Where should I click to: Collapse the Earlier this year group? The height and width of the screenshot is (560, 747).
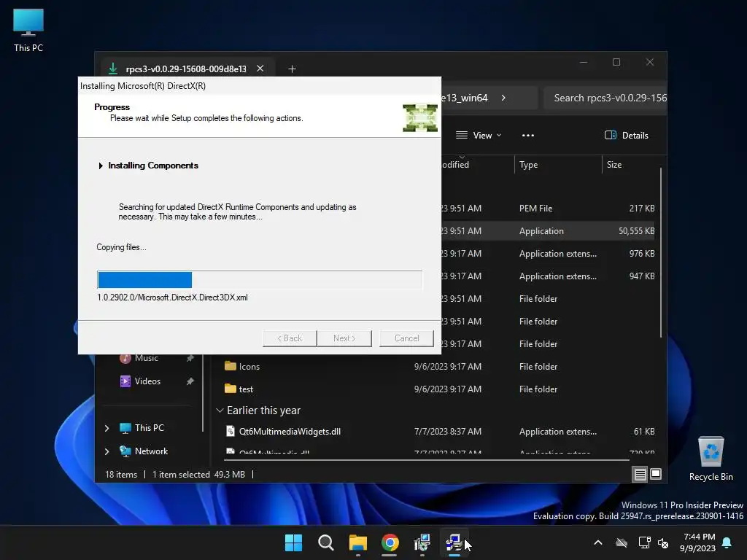220,411
